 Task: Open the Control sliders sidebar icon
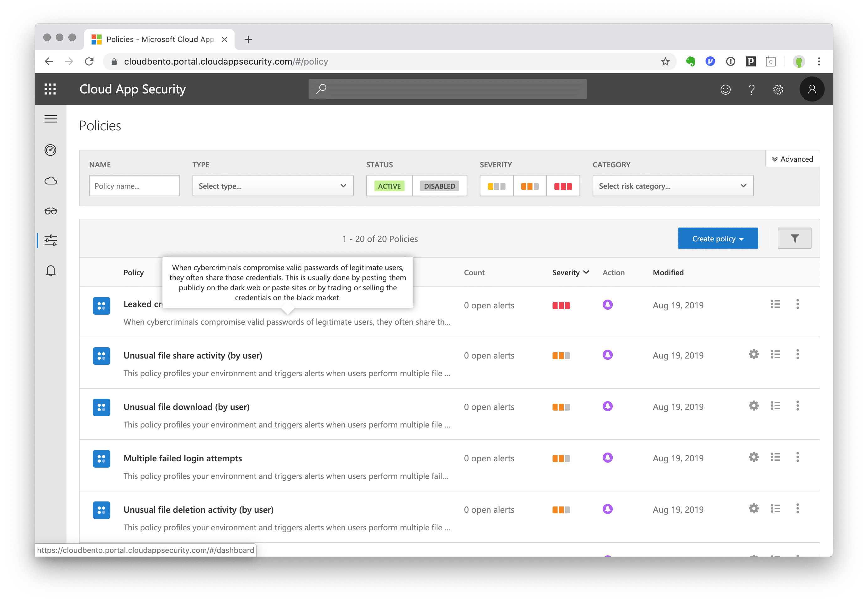click(x=51, y=240)
